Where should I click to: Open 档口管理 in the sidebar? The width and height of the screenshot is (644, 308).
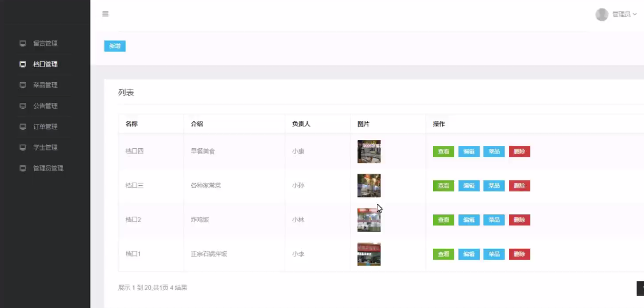pyautogui.click(x=45, y=64)
